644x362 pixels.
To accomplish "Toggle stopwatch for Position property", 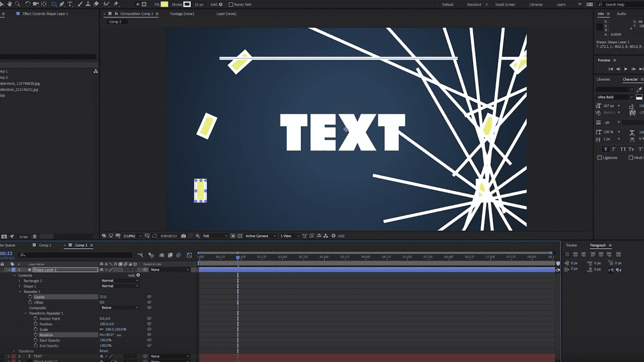I will pyautogui.click(x=35, y=324).
